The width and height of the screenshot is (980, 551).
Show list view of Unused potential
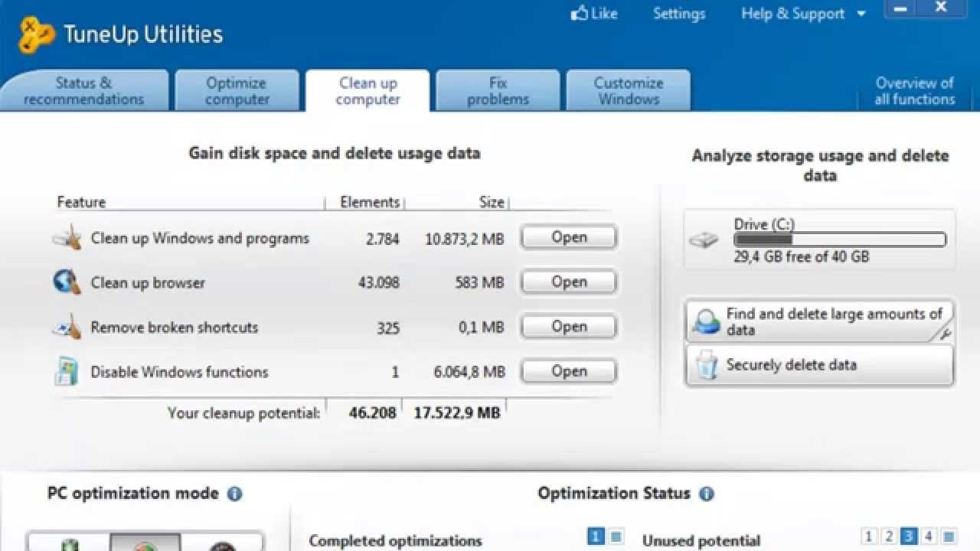click(949, 536)
